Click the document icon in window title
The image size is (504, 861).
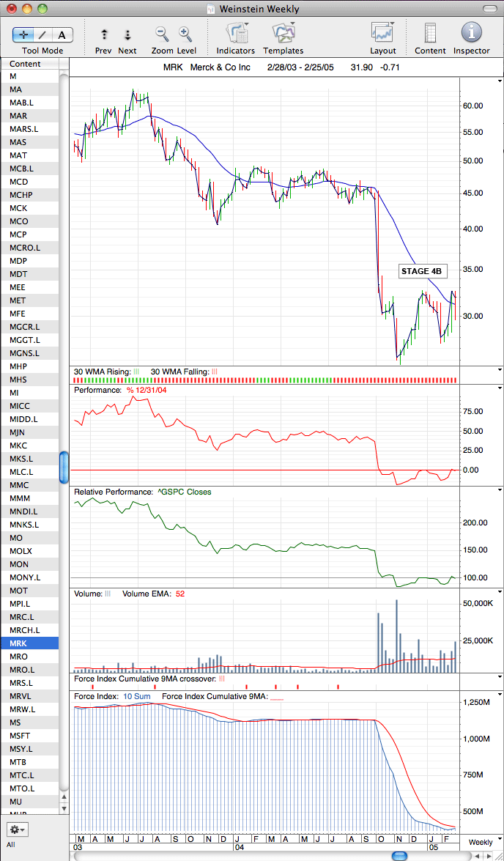pyautogui.click(x=211, y=9)
